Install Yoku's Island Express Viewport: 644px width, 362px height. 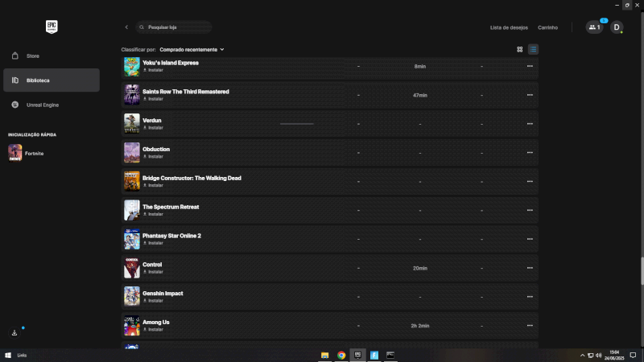(153, 70)
